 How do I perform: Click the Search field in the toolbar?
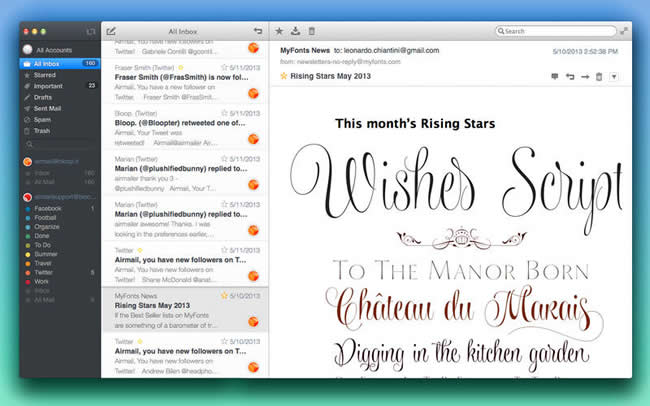(556, 31)
